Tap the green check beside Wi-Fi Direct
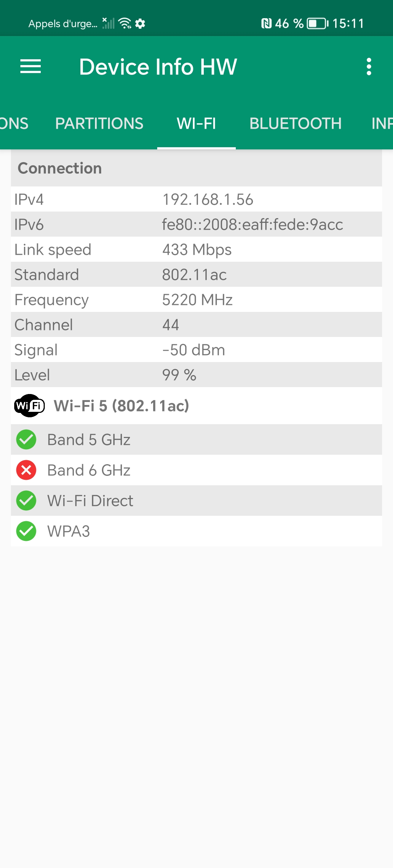 26,501
